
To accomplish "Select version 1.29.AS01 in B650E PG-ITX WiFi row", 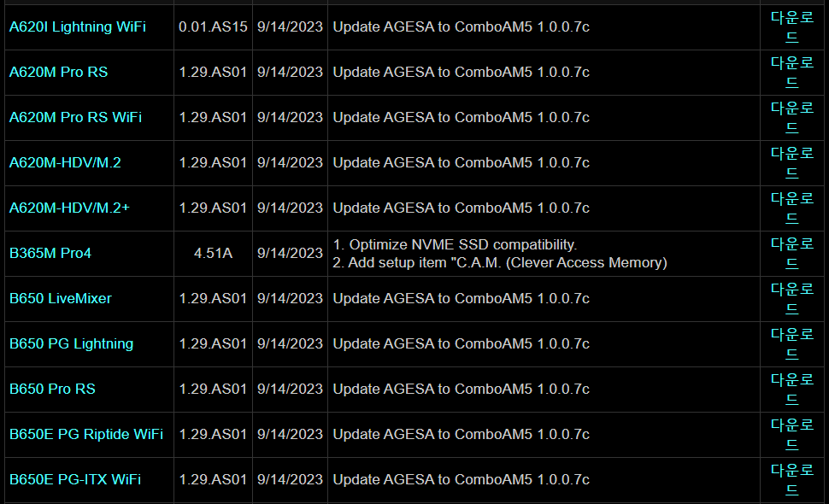I will pos(213,480).
